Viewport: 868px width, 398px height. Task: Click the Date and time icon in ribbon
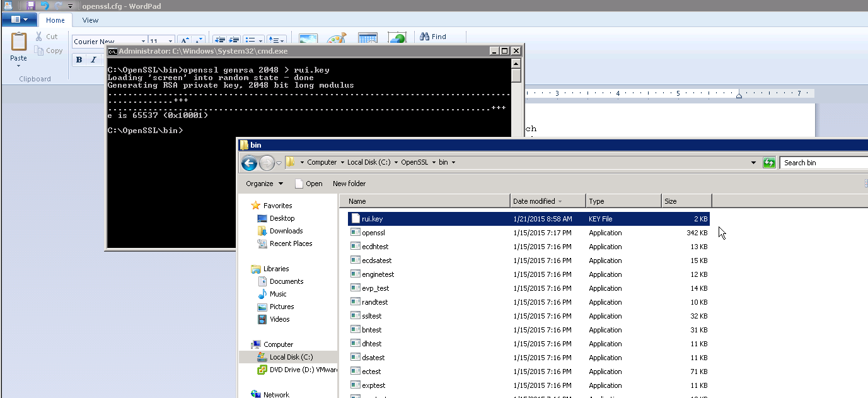pos(367,39)
